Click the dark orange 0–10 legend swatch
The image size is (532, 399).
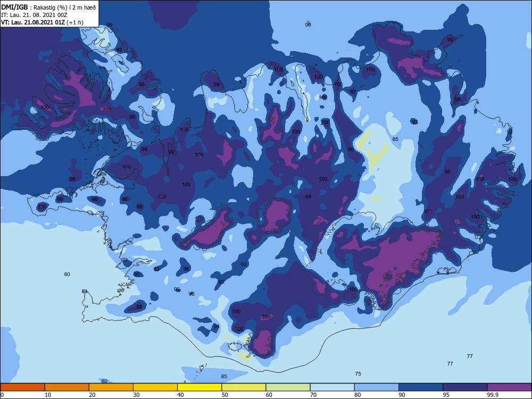coord(22,387)
